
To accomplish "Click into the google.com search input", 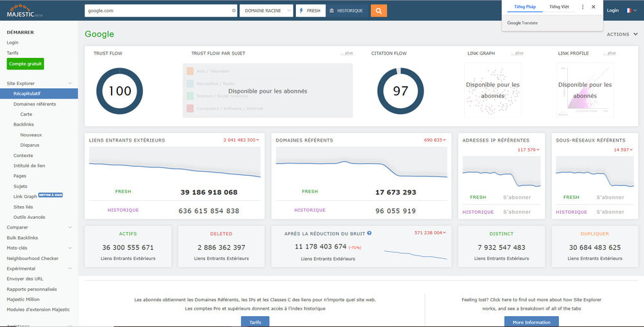I will click(157, 11).
